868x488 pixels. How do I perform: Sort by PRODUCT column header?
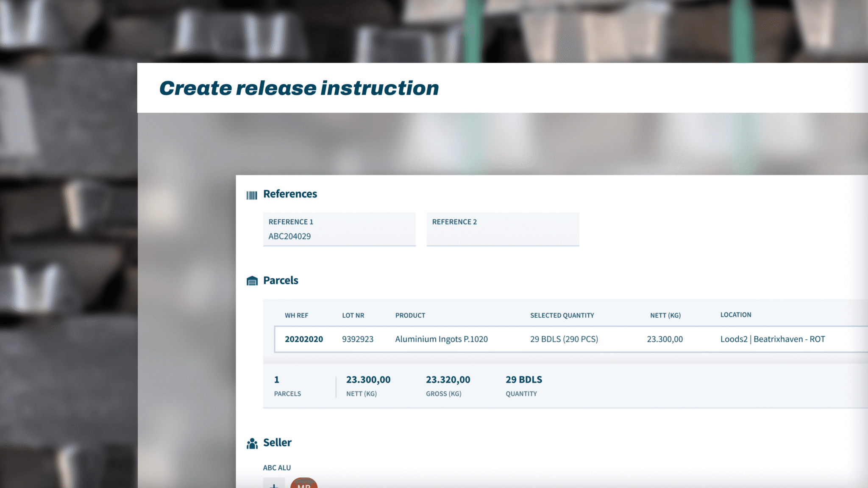point(410,316)
